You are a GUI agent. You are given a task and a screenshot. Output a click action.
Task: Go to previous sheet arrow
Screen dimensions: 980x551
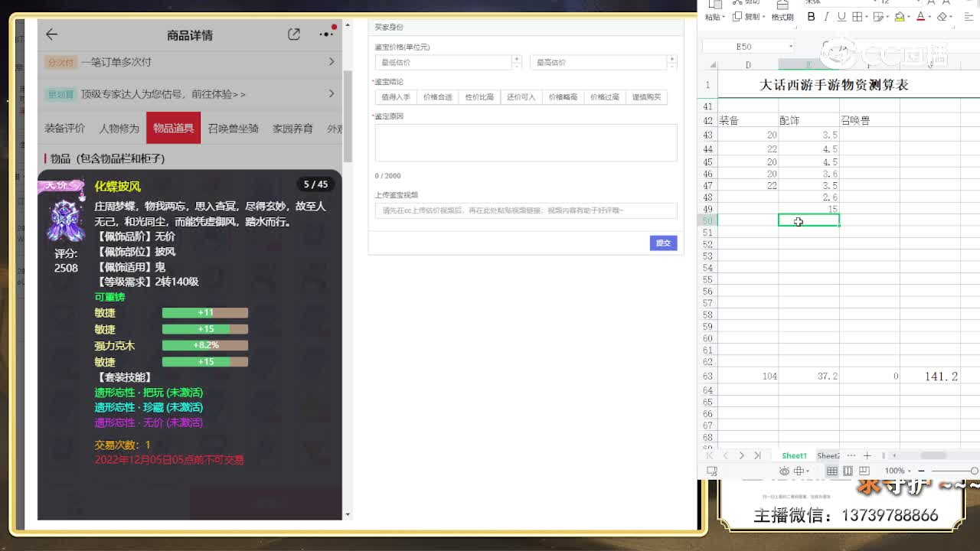[726, 455]
